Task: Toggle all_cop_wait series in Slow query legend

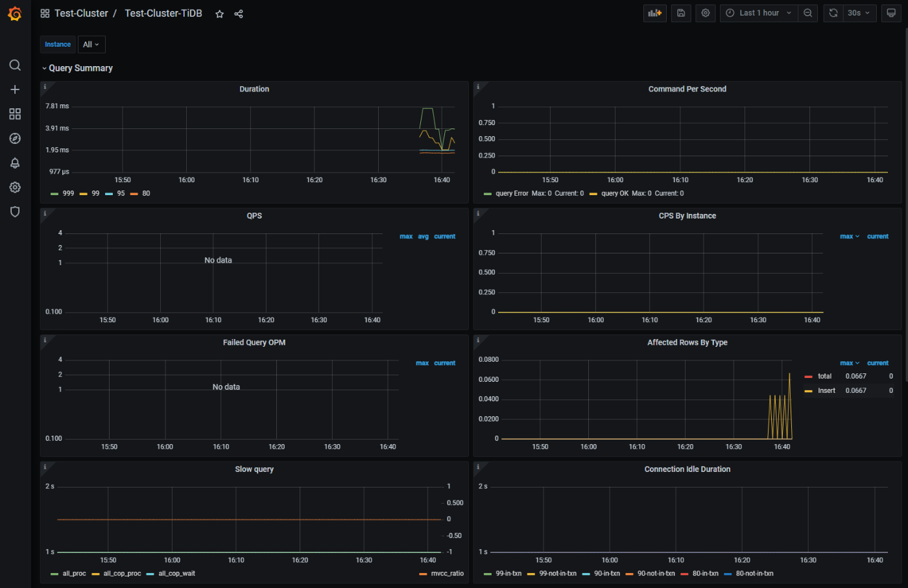Action: pyautogui.click(x=176, y=574)
